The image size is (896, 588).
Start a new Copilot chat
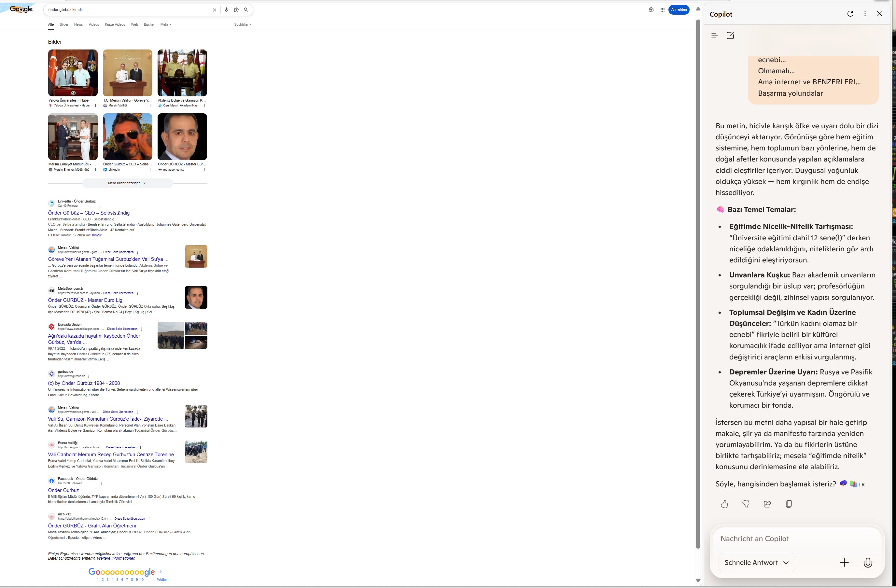tap(730, 35)
